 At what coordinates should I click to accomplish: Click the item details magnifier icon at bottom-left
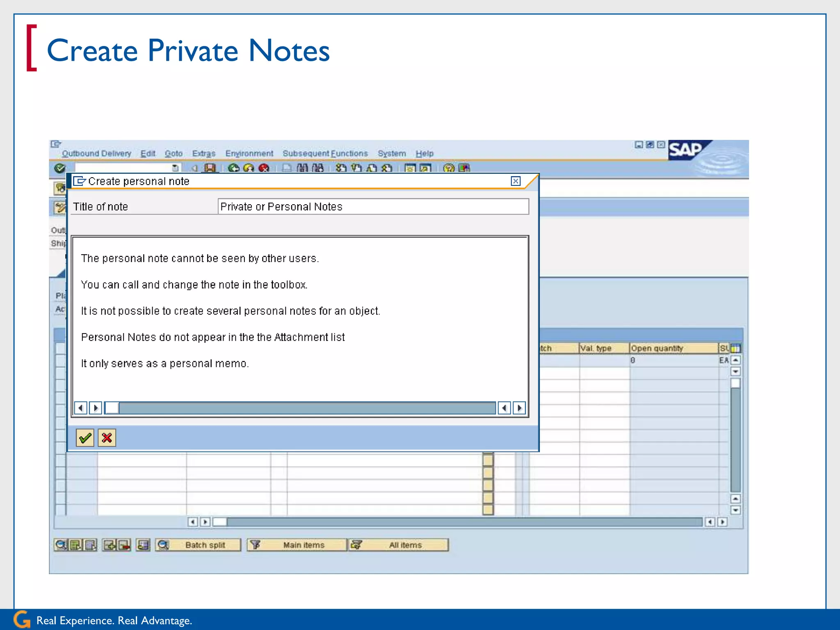61,545
